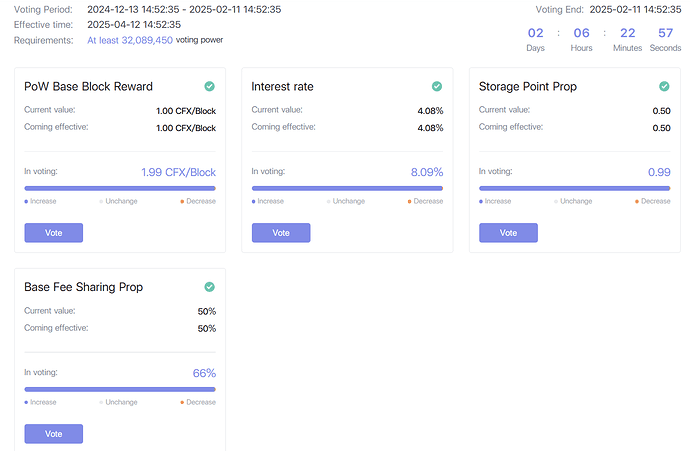Click the check icon on Base Fee Sharing Prop
The image size is (690, 451).
pyautogui.click(x=209, y=288)
